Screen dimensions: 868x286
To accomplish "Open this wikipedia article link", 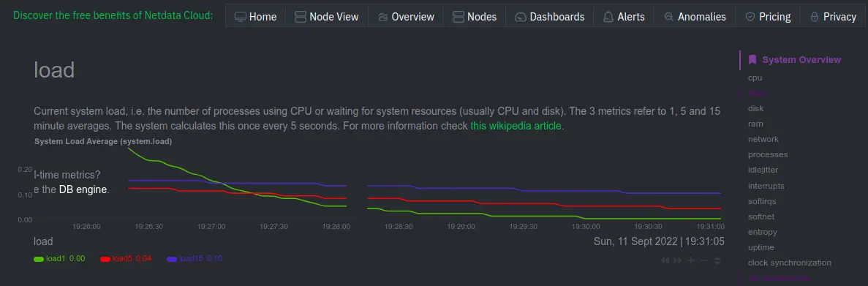I will point(516,126).
